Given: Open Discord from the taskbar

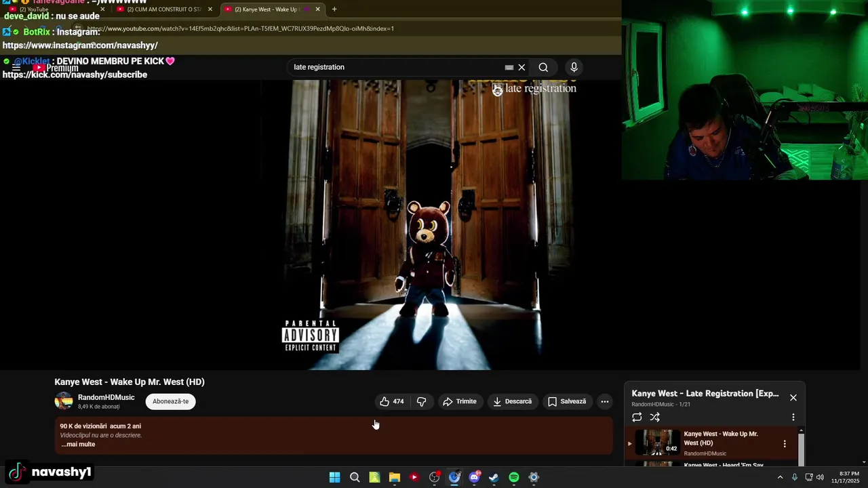Looking at the screenshot, I should [474, 477].
